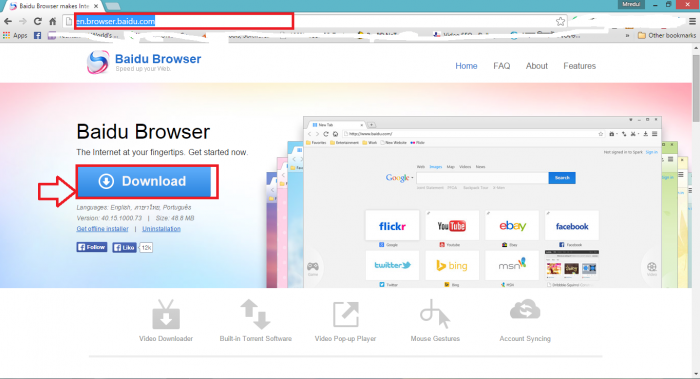Click the flickr tile in preview

coord(392,226)
